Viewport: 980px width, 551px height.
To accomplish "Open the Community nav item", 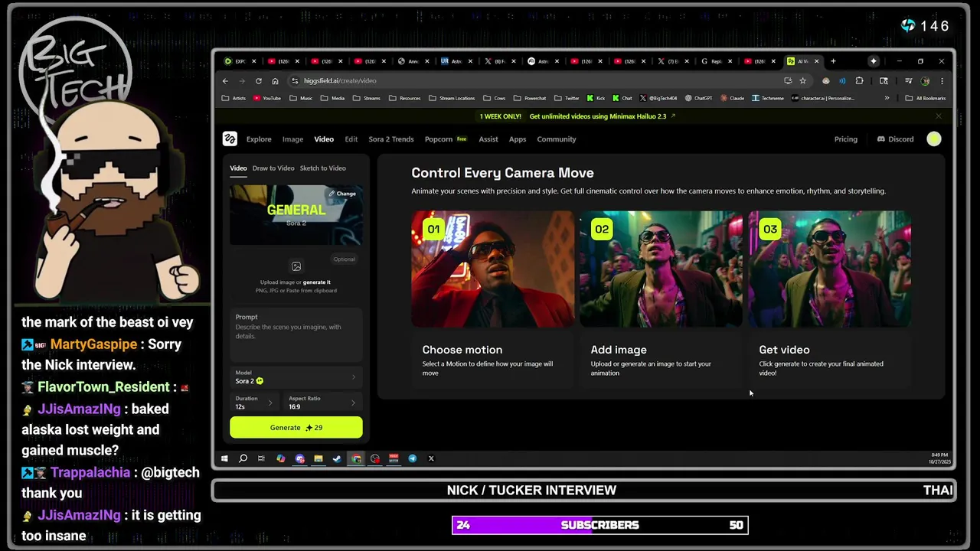I will [x=557, y=139].
